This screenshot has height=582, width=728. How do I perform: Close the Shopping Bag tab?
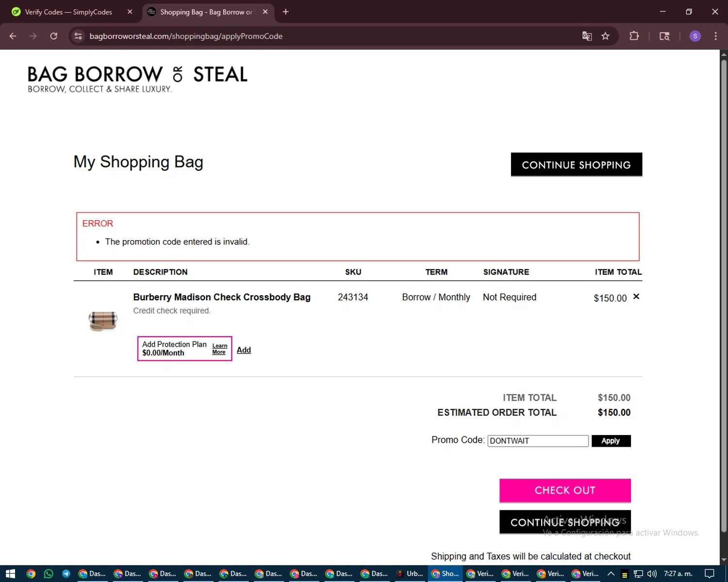pos(265,12)
